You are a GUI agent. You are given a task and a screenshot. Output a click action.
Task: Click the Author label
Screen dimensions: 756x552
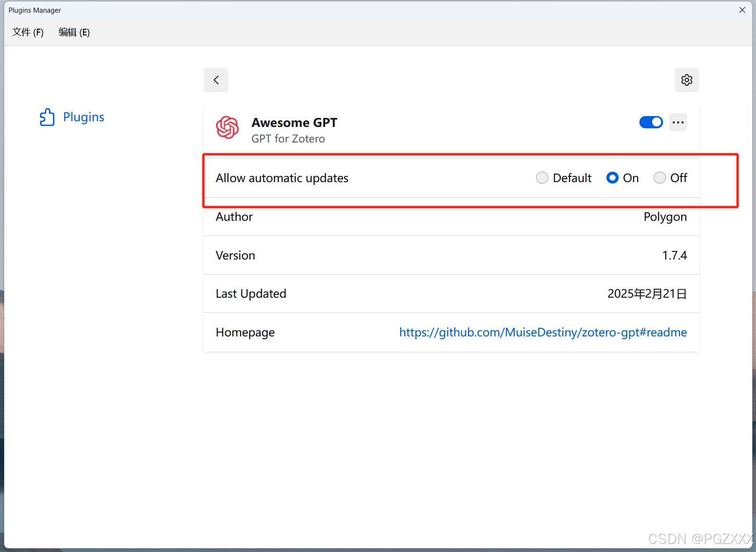(x=234, y=217)
